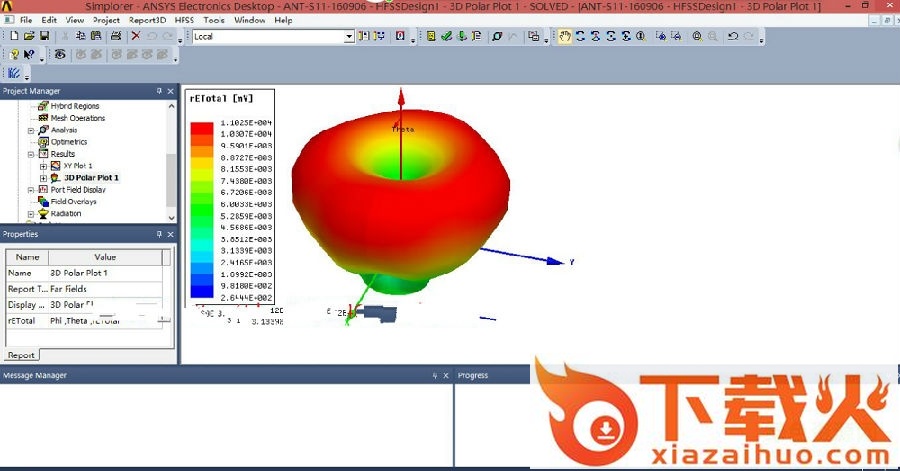Collapse the Port Field Display tree node
The width and height of the screenshot is (900, 471).
[x=31, y=190]
